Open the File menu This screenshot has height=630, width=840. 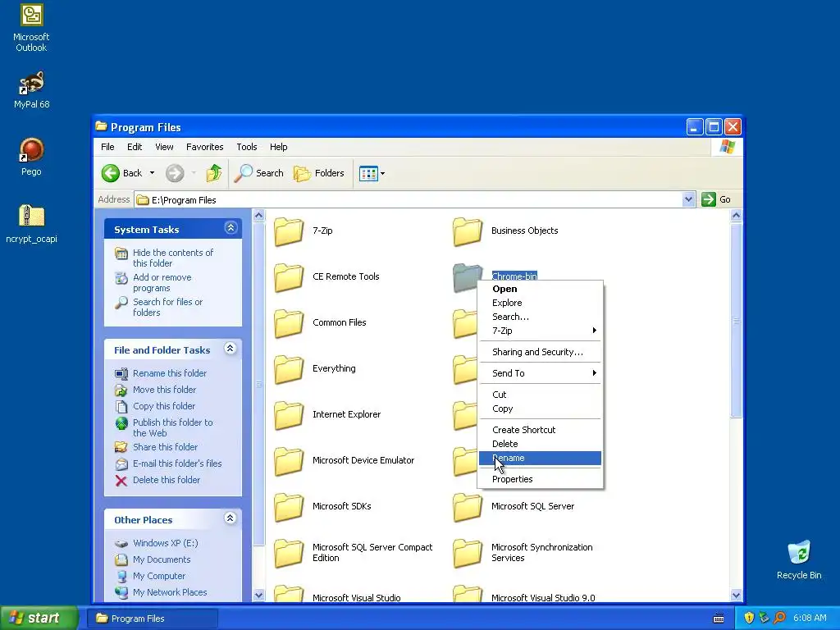click(x=107, y=147)
